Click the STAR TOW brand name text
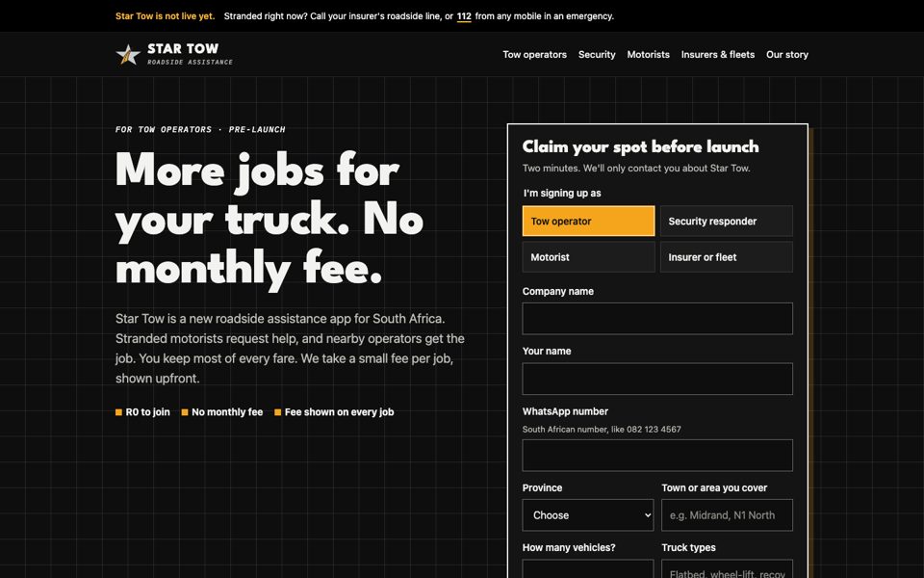Screen dimensions: 924x578 point(183,48)
